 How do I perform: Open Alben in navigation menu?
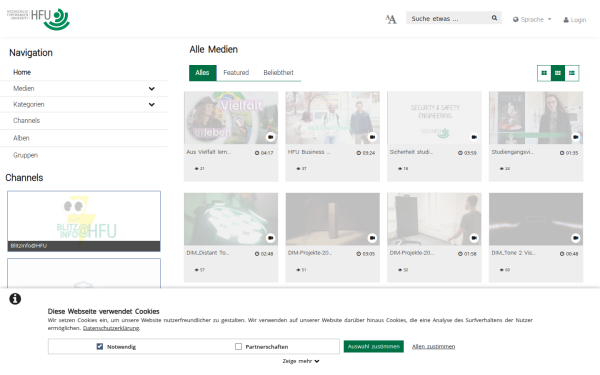21,138
